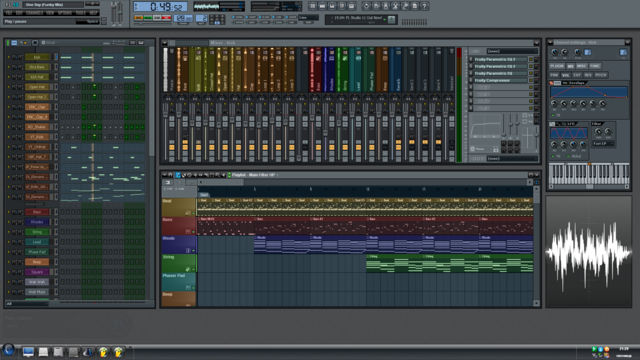Click the scissors toolbar icon

pos(395,6)
